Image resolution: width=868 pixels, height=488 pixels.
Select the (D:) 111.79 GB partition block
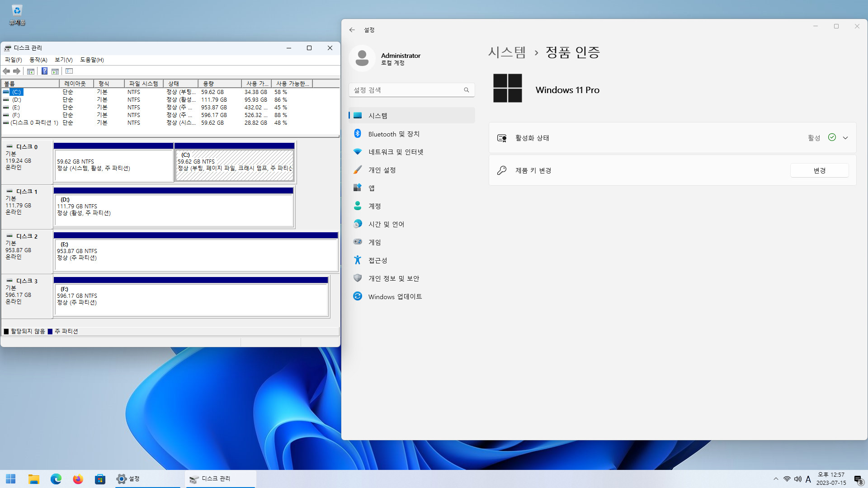tap(174, 207)
